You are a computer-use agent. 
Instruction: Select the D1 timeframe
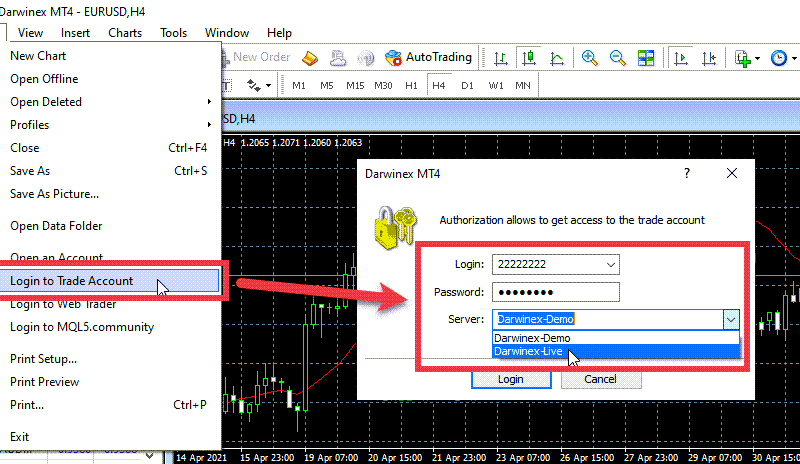click(467, 85)
